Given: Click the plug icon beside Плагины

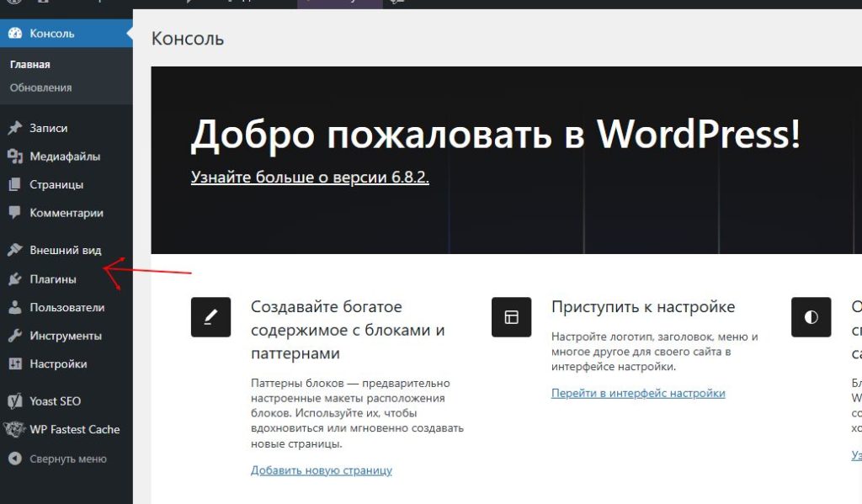Looking at the screenshot, I should click(x=15, y=279).
